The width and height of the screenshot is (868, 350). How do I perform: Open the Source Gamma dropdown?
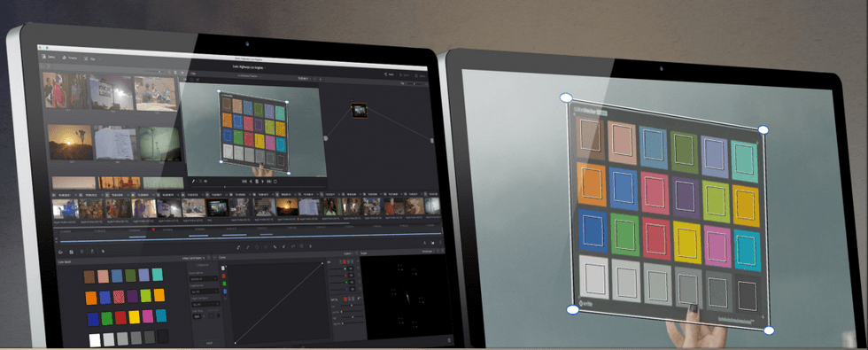tap(203, 278)
